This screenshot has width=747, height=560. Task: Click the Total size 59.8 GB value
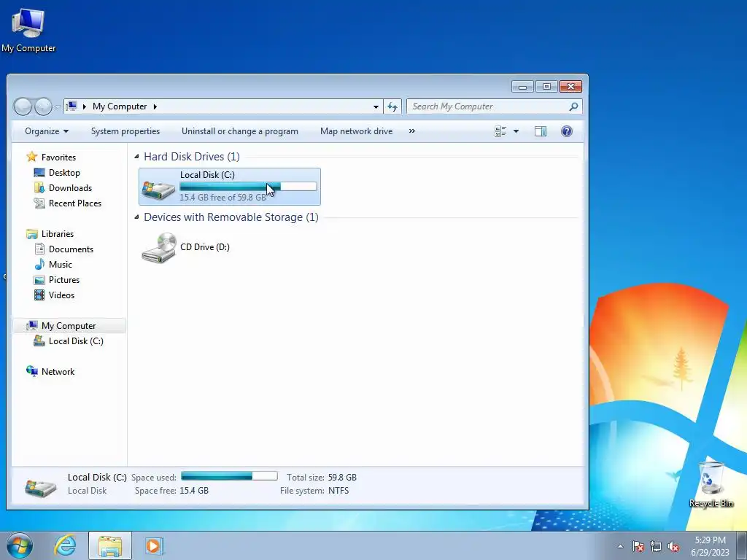tap(342, 477)
